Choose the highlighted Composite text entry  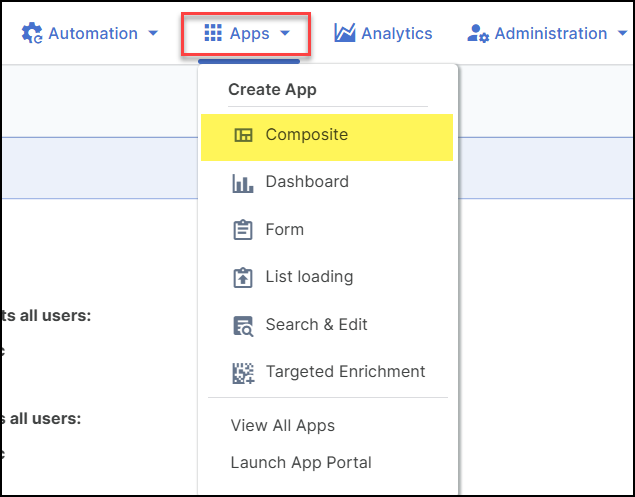click(x=307, y=135)
